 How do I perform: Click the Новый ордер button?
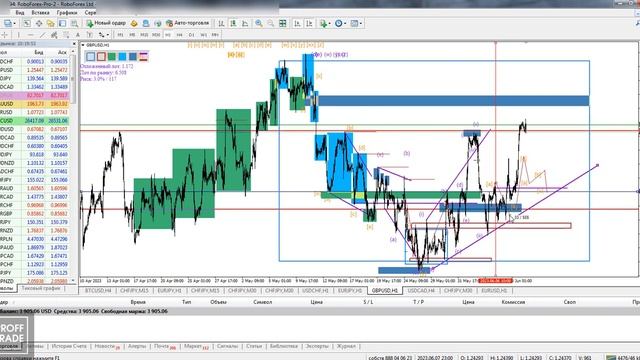pos(106,23)
